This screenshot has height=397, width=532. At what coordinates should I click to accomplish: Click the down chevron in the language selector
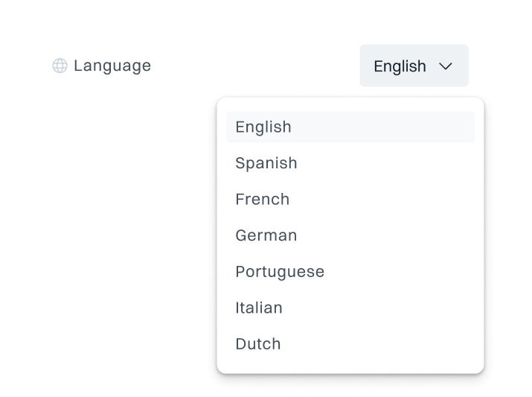click(446, 66)
